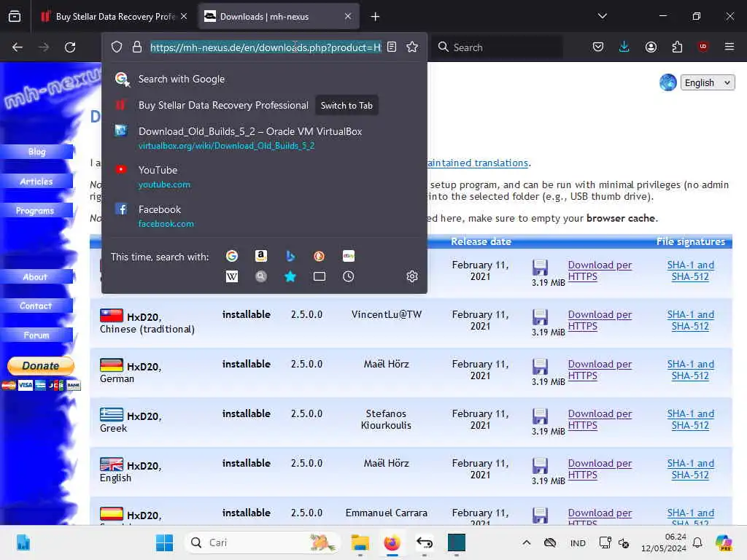Click Download per HTTPS for Chinese traditional

click(x=600, y=321)
